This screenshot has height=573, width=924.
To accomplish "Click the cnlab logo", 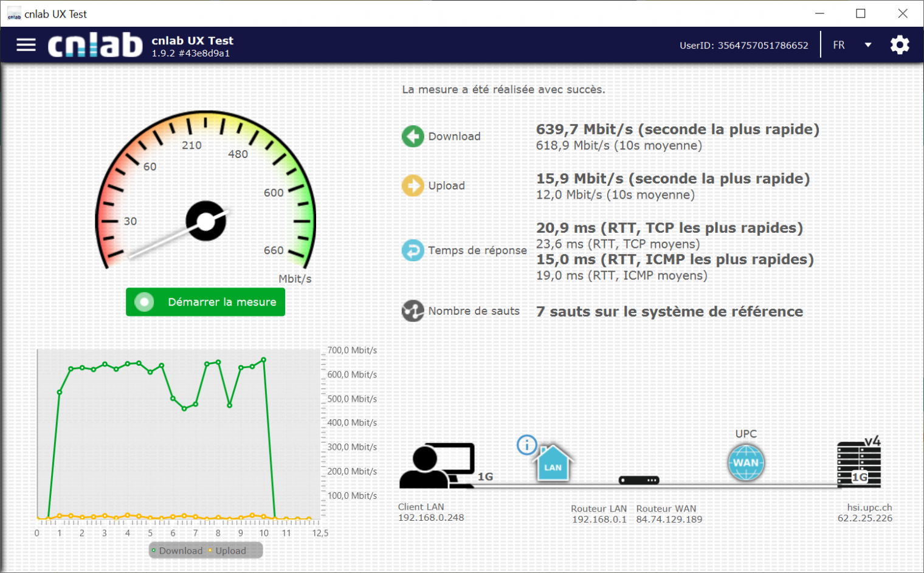I will point(95,45).
